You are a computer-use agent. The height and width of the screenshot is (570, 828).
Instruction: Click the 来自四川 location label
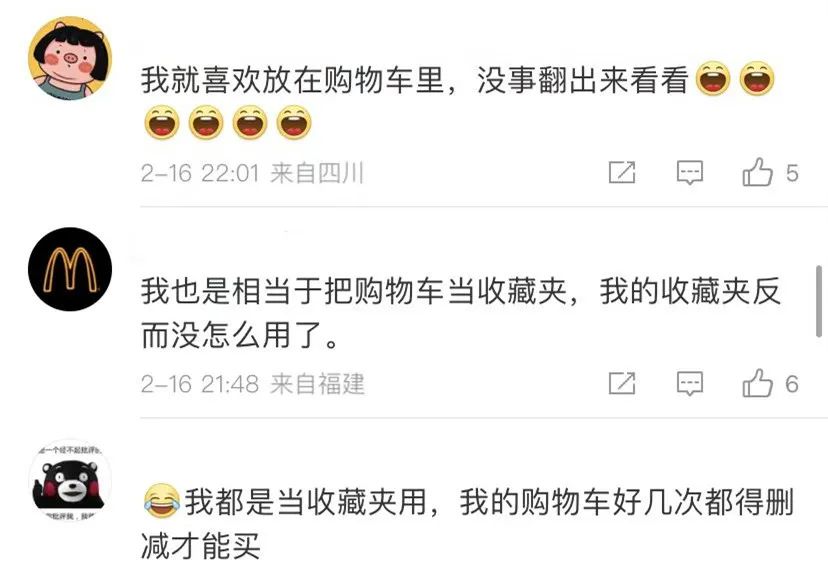(x=317, y=173)
